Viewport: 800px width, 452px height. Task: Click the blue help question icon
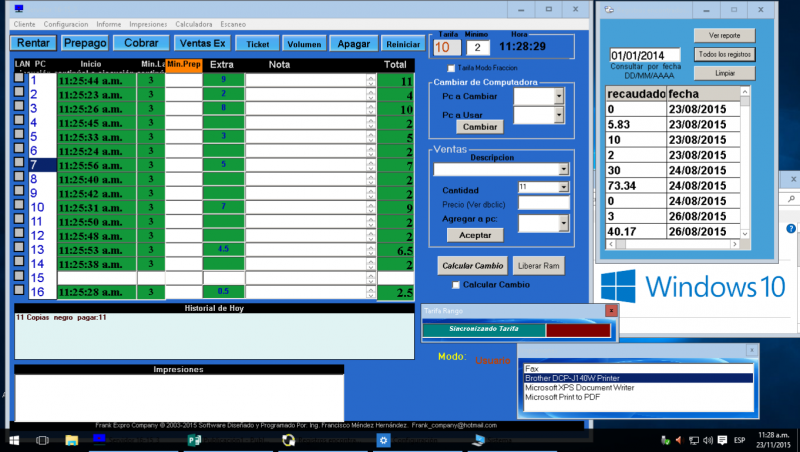[x=791, y=229]
